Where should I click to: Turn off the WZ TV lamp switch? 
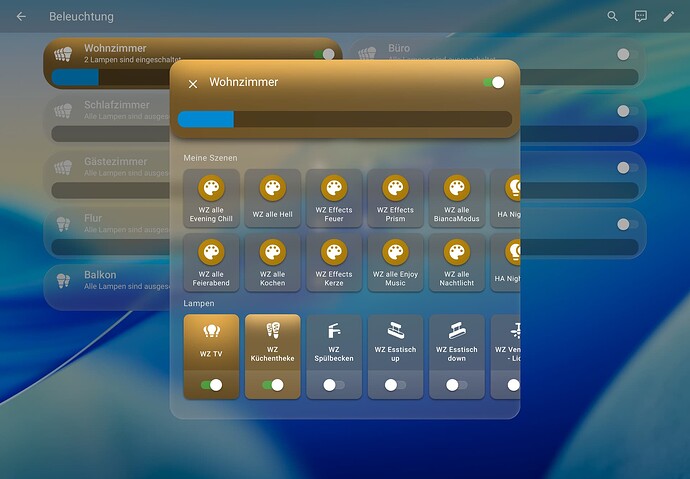(x=211, y=385)
